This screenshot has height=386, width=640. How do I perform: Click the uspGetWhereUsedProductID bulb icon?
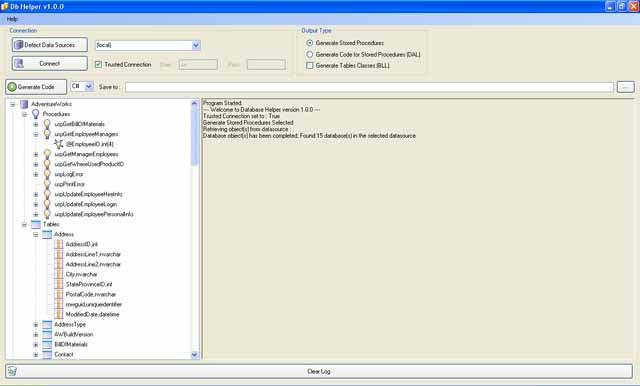pyautogui.click(x=47, y=164)
